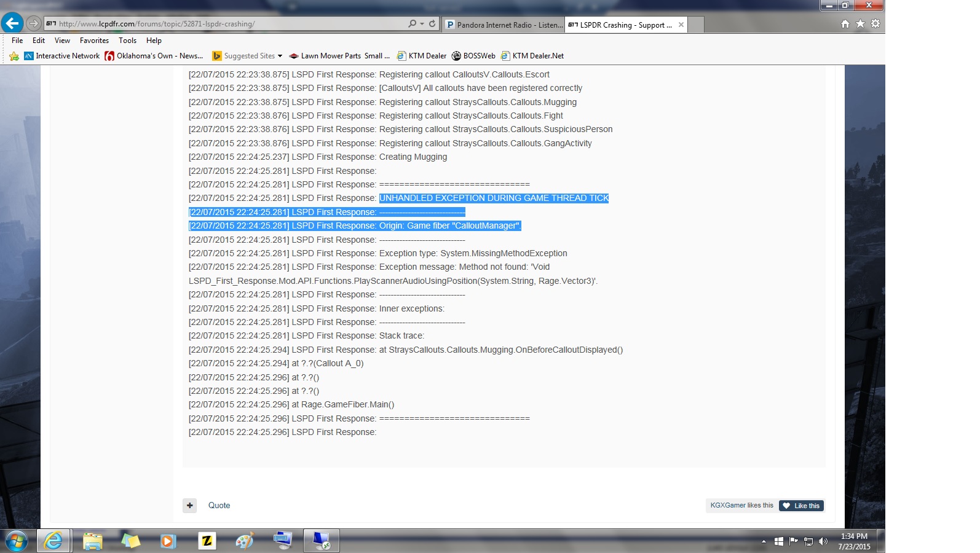980x553 pixels.
Task: Open the remote desktop taskbar icon
Action: point(321,541)
